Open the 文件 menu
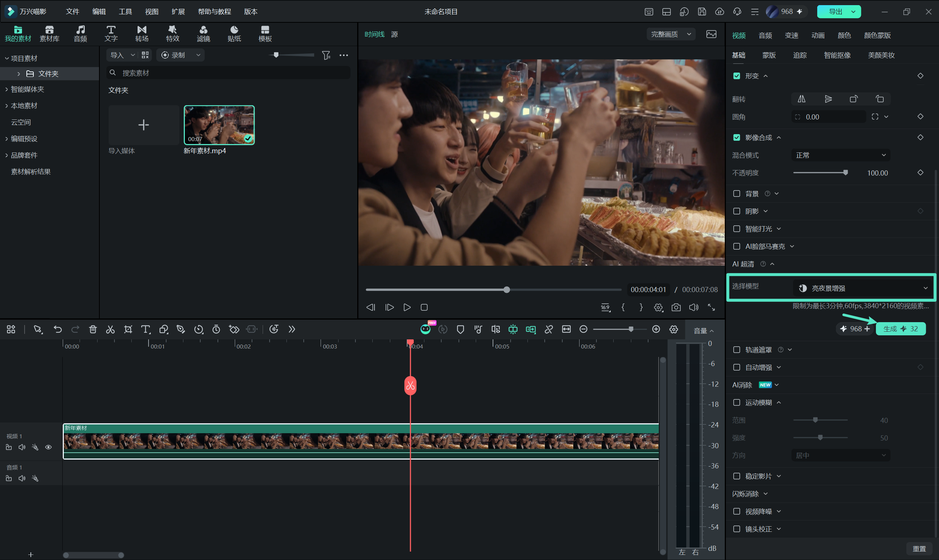The height and width of the screenshot is (560, 939). click(72, 11)
